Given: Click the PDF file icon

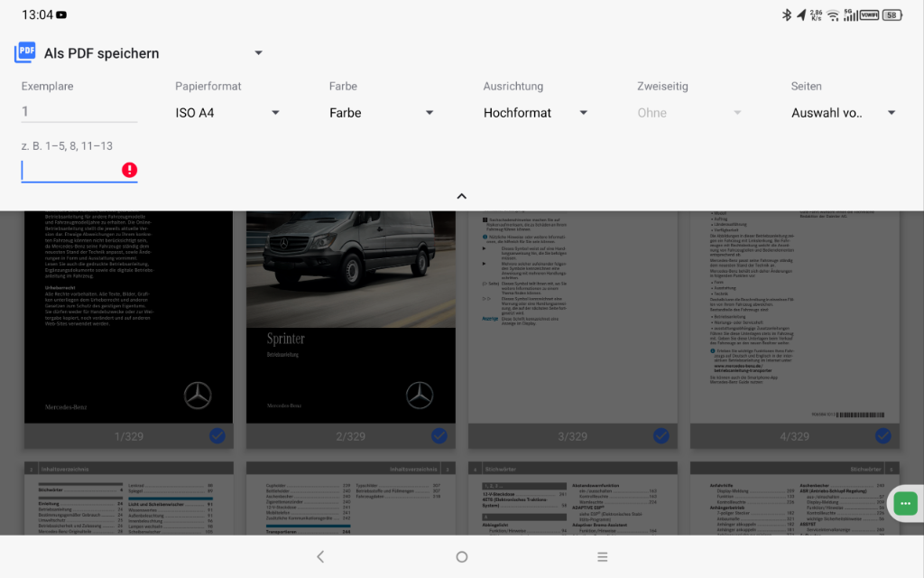Looking at the screenshot, I should pos(24,52).
